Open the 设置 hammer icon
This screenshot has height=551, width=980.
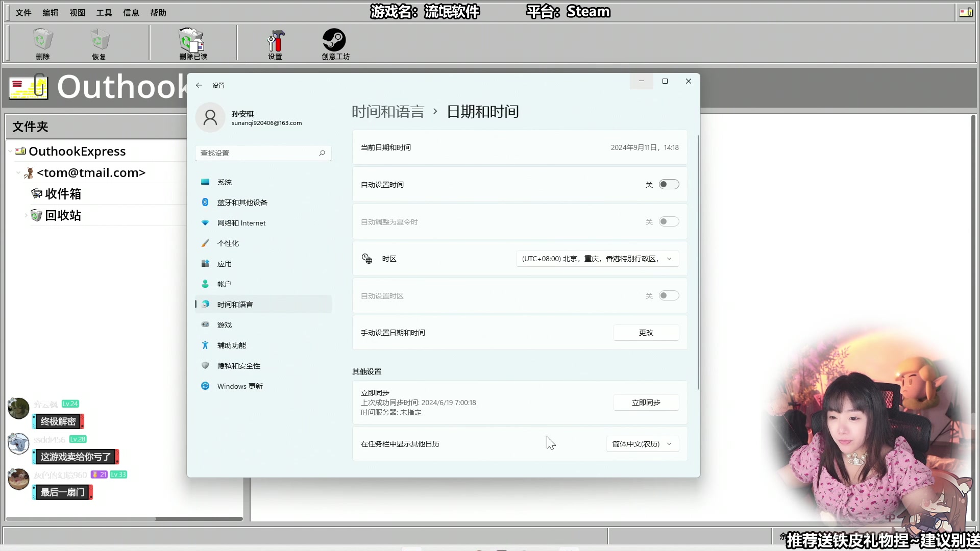(275, 43)
